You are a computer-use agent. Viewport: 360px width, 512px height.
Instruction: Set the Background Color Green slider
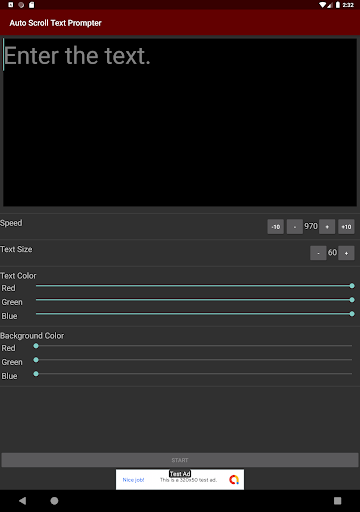pos(194,360)
